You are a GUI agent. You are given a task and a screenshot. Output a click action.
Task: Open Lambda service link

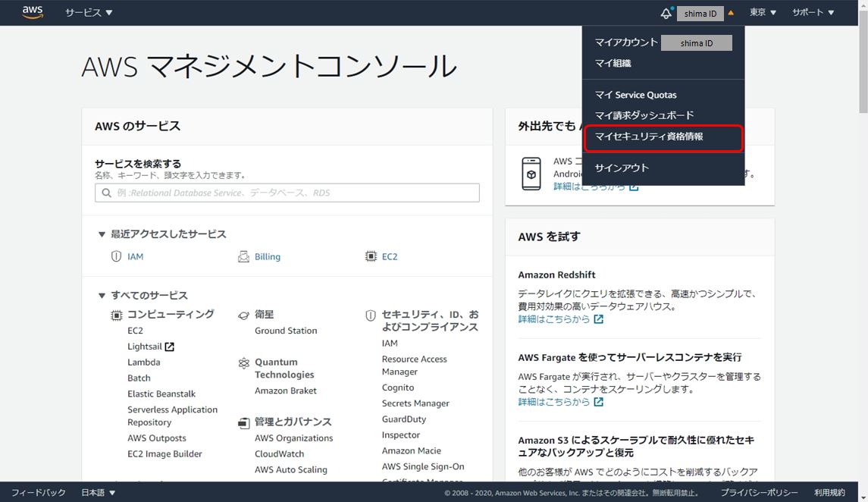click(144, 362)
